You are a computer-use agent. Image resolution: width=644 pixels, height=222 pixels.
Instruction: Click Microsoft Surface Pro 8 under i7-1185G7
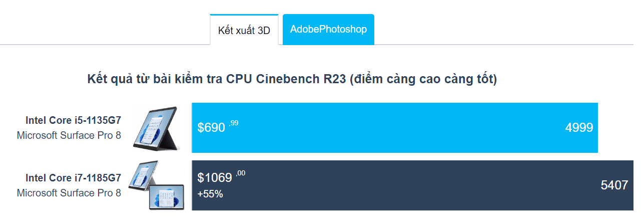[x=69, y=193]
